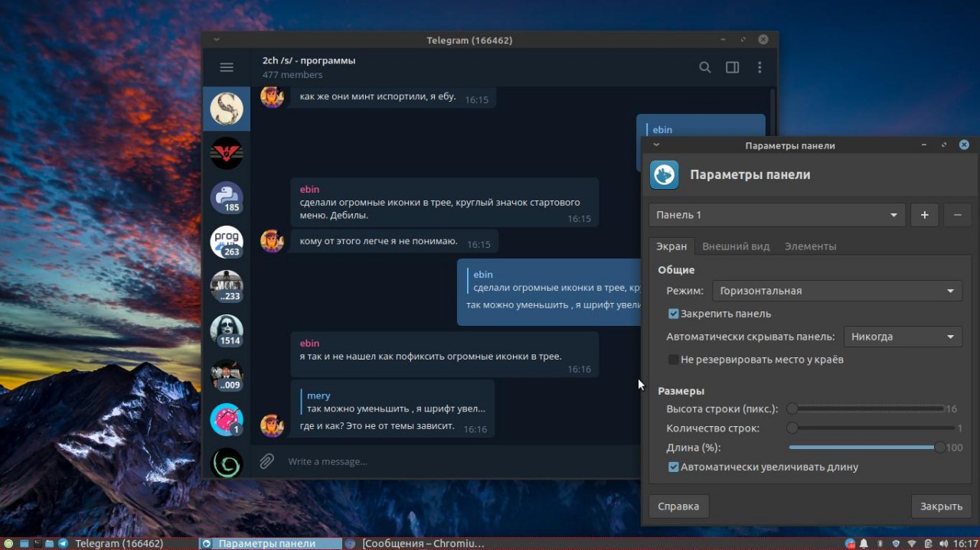The height and width of the screenshot is (550, 980).
Task: Switch to 'Параметры панели' taskbar entry
Action: click(x=270, y=544)
